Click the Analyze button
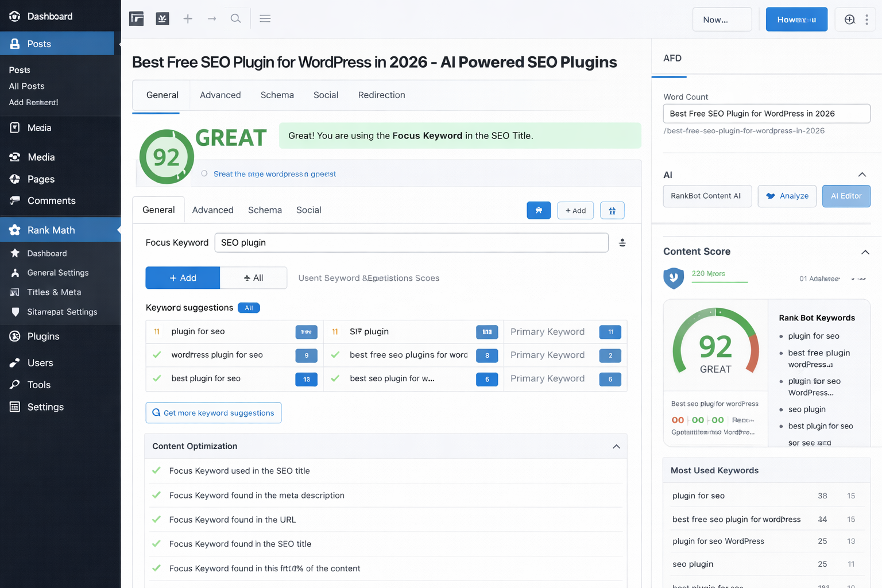 [787, 196]
